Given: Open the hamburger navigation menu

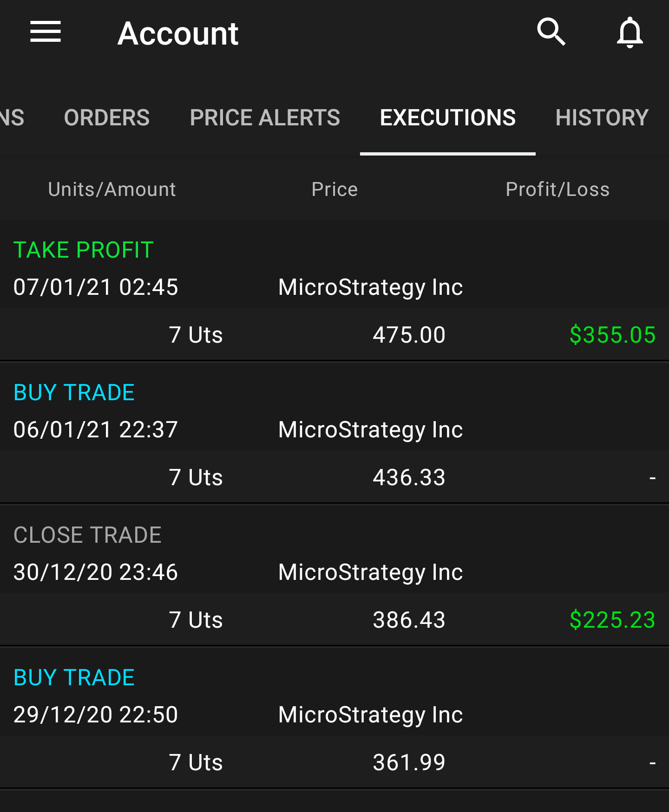Looking at the screenshot, I should coord(46,32).
